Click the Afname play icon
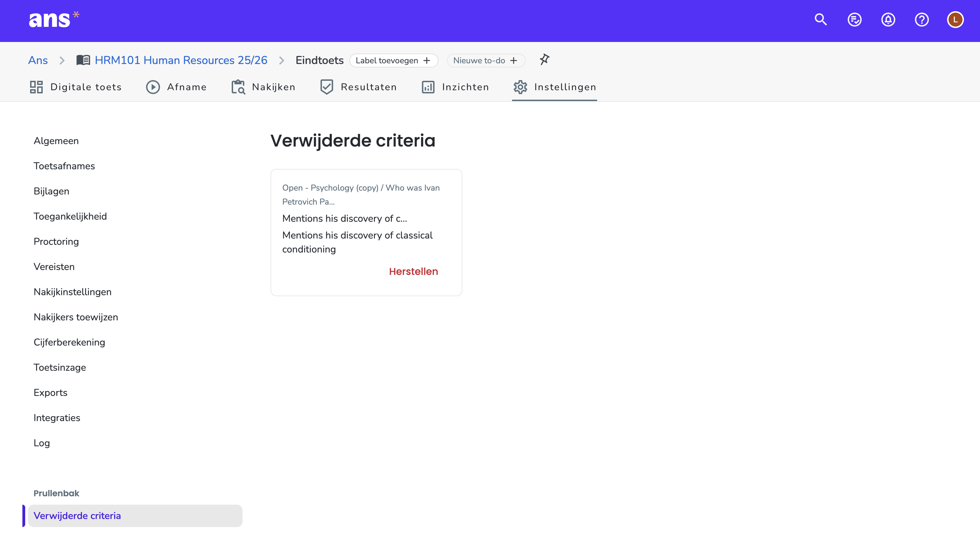The height and width of the screenshot is (533, 980). [x=153, y=87]
